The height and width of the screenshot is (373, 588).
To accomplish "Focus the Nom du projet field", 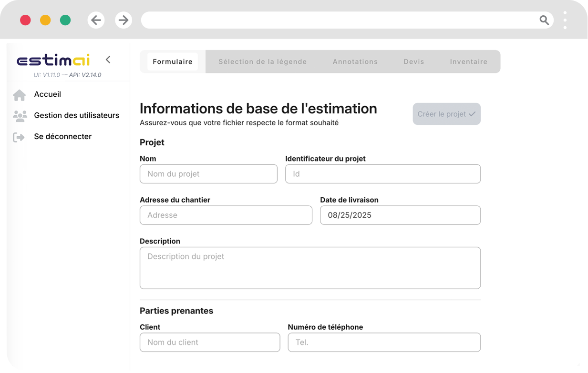I will (x=208, y=174).
